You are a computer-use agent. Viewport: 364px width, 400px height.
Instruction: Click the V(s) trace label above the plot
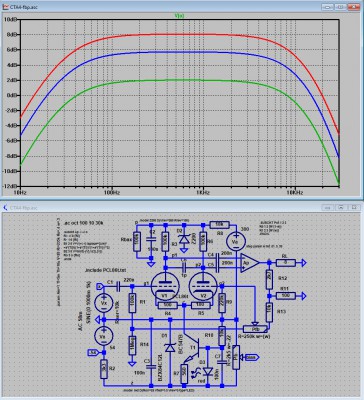click(179, 15)
